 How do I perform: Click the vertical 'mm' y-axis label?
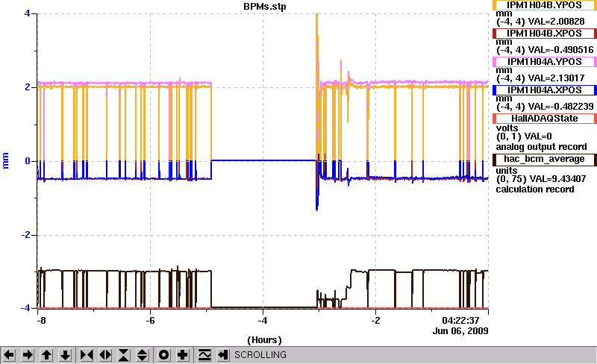[x=6, y=160]
